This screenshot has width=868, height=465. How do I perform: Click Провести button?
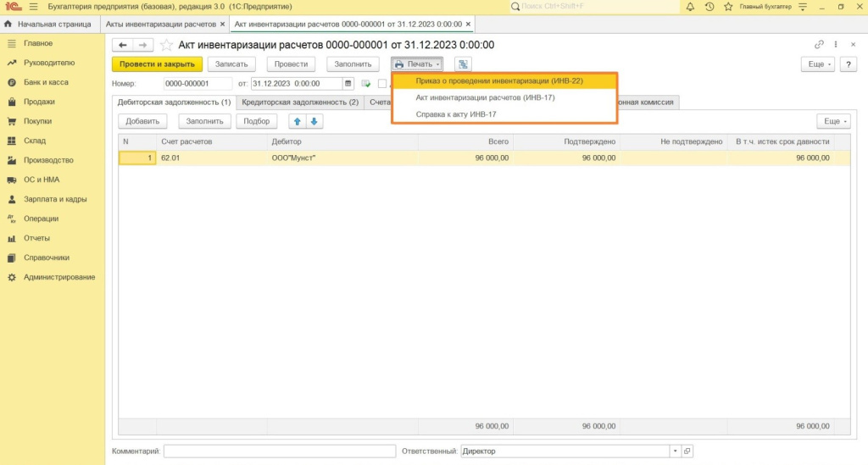[x=292, y=64]
